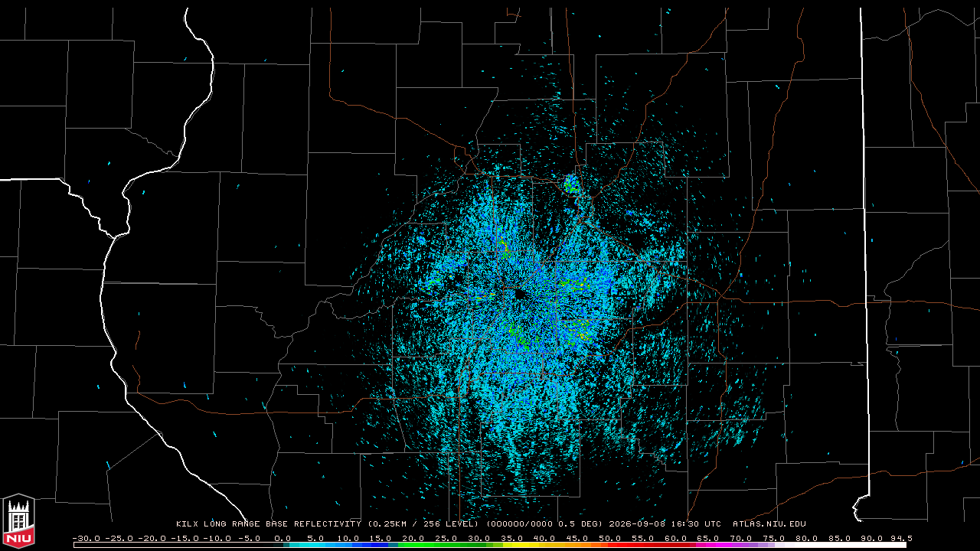Click the 0.0 scale label

282,538
